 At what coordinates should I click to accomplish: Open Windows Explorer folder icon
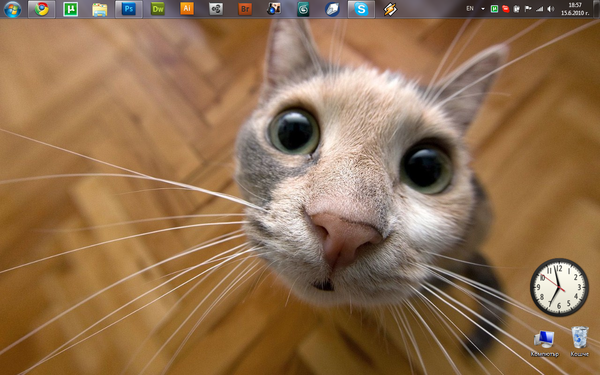tap(99, 9)
